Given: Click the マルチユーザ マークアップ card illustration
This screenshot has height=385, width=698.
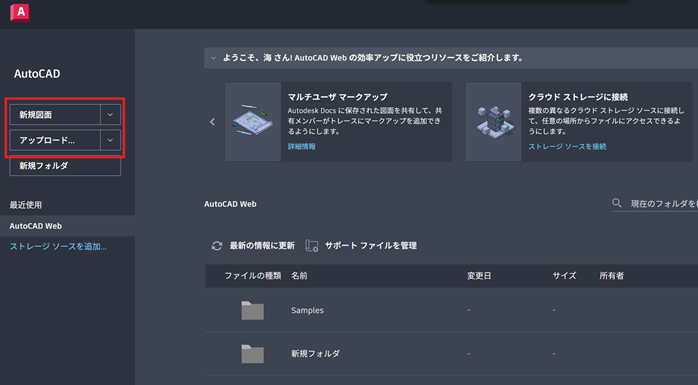Looking at the screenshot, I should pyautogui.click(x=253, y=122).
